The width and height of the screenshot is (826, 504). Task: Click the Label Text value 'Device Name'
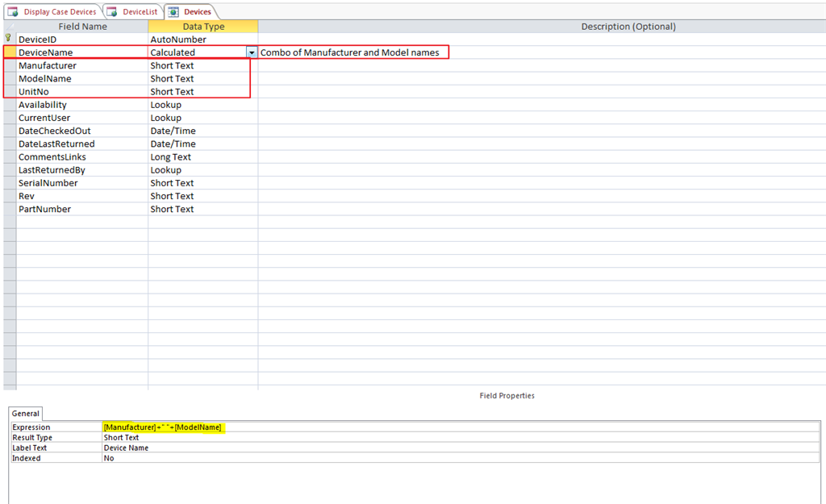tap(126, 448)
